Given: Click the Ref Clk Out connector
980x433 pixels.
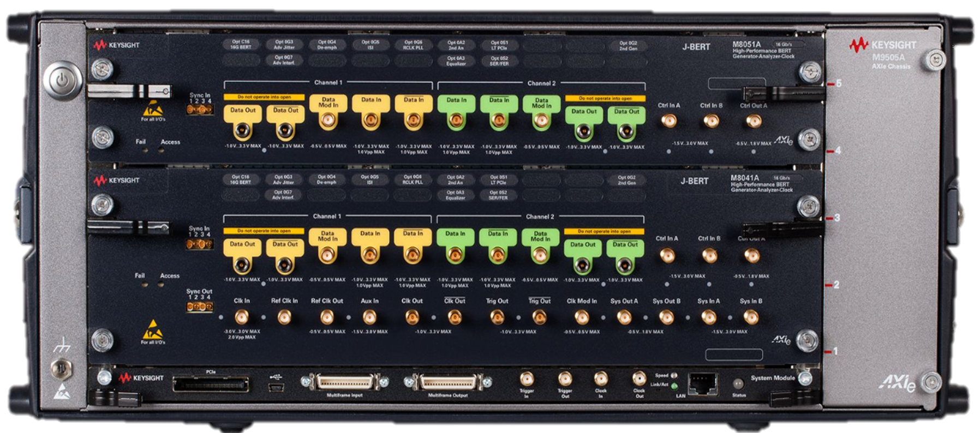Looking at the screenshot, I should (327, 317).
